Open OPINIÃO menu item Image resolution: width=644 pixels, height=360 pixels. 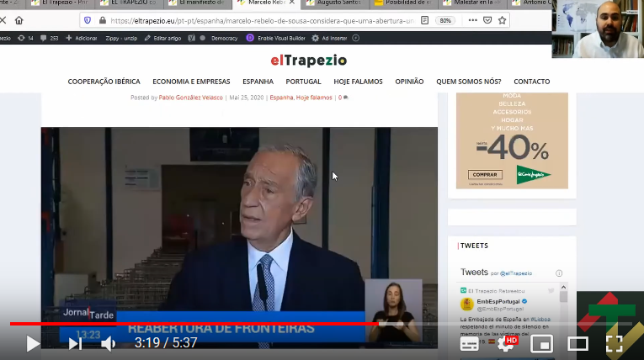click(409, 82)
